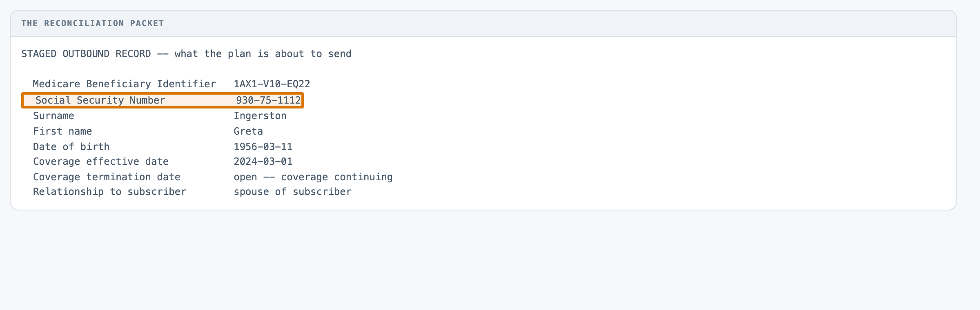
Task: Select the MBI value 1AX1-V10-EQ22
Action: tap(272, 84)
